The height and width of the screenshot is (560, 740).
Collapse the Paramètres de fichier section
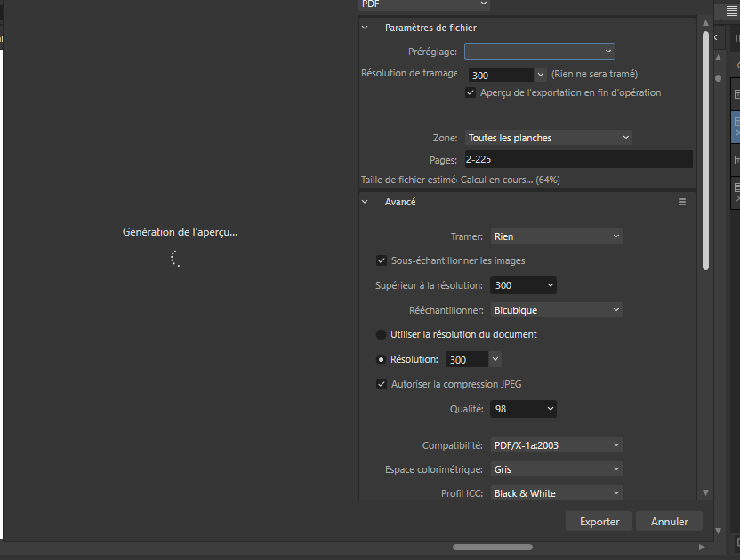[x=365, y=28]
